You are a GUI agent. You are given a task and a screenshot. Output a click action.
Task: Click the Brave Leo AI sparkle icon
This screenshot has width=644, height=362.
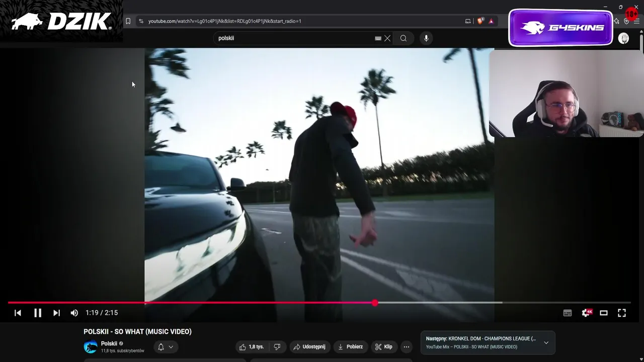pyautogui.click(x=617, y=21)
